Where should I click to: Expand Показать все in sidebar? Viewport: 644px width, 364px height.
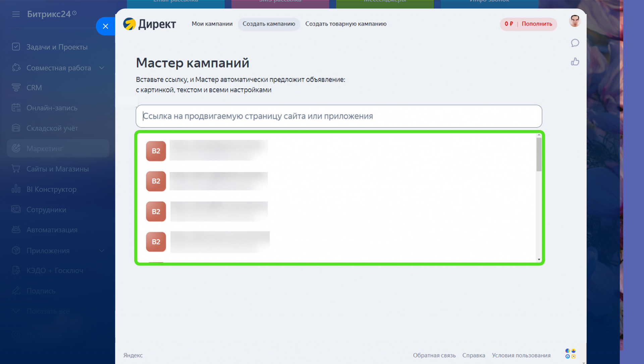(x=48, y=311)
